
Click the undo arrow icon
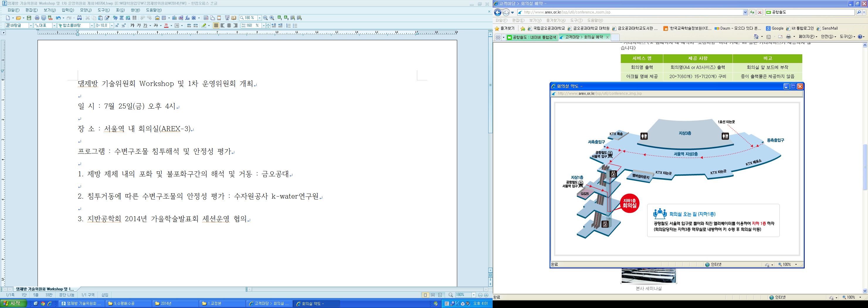pyautogui.click(x=58, y=18)
